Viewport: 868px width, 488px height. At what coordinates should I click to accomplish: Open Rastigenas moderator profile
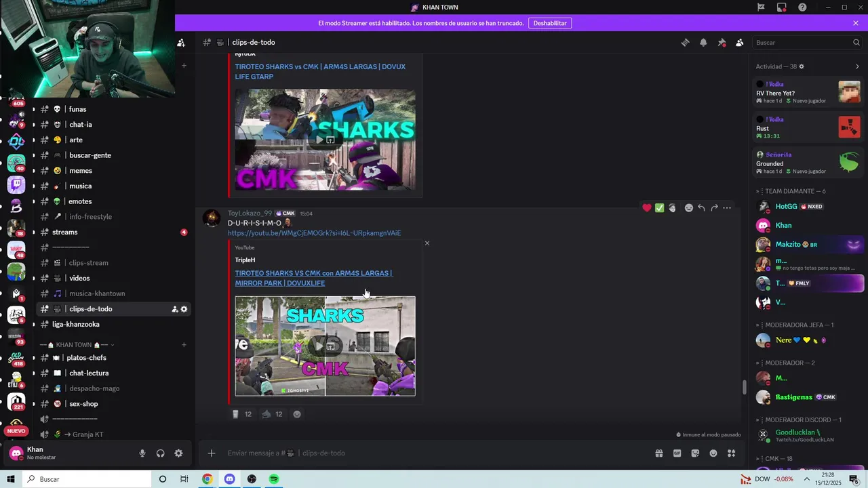(808, 397)
